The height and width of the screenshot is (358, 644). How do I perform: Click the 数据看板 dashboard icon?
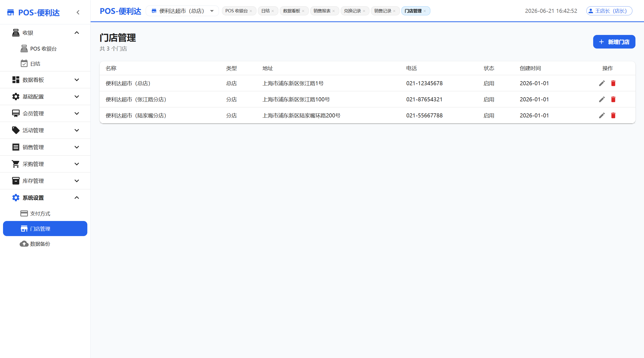click(16, 80)
